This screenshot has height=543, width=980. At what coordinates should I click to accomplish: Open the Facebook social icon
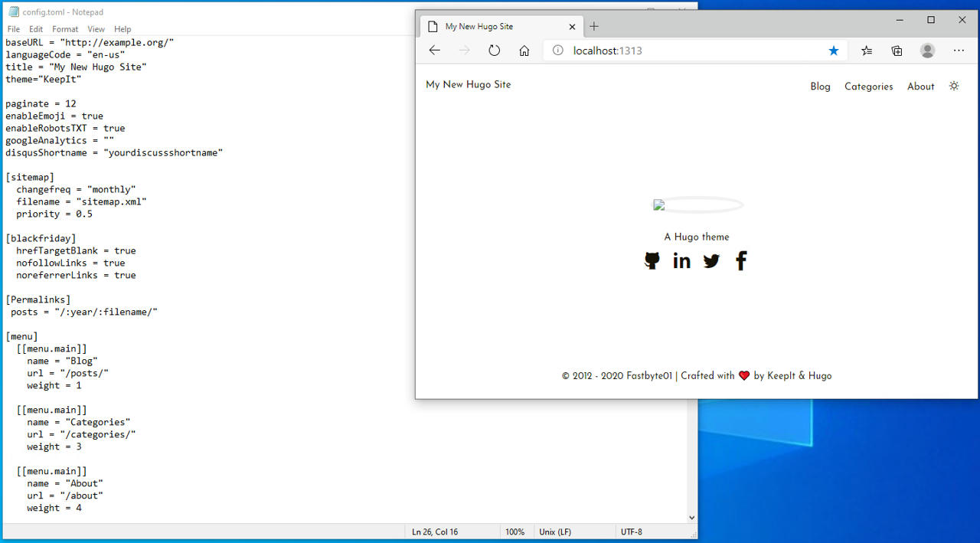point(740,261)
